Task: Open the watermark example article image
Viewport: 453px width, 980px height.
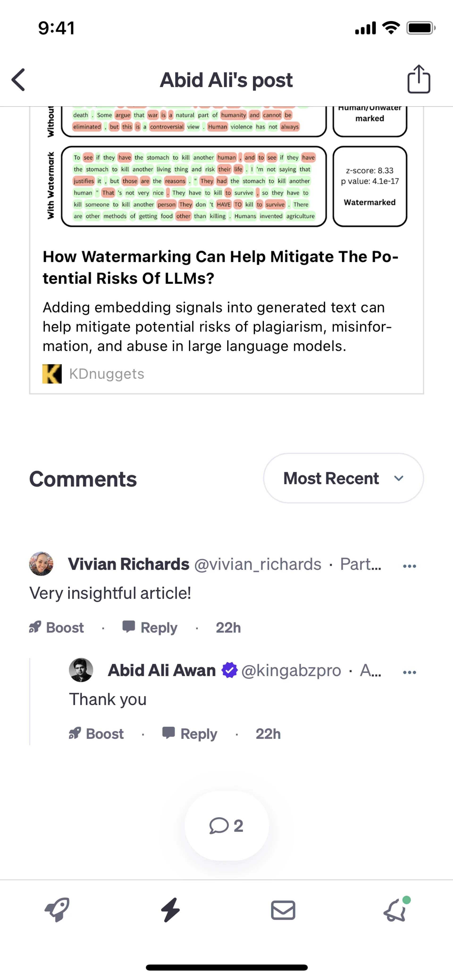Action: 226,167
